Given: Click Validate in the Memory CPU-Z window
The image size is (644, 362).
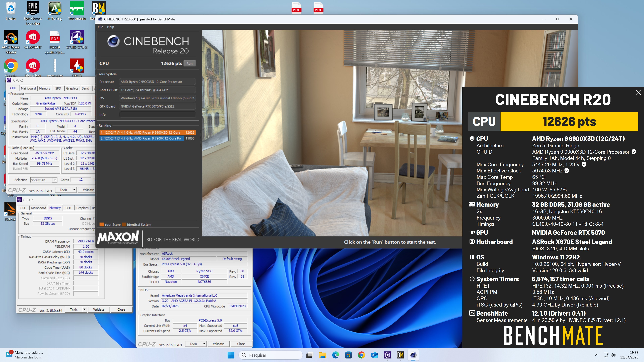Looking at the screenshot, I should point(99,309).
